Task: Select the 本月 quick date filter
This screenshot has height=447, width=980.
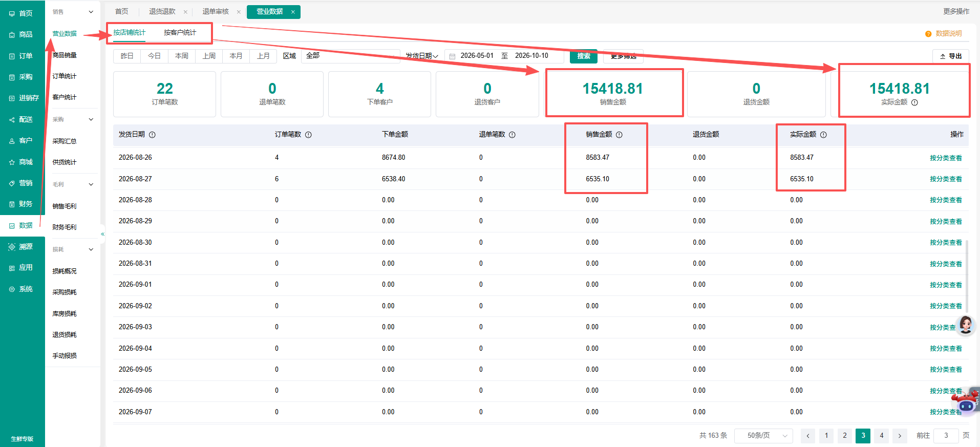Action: click(236, 56)
